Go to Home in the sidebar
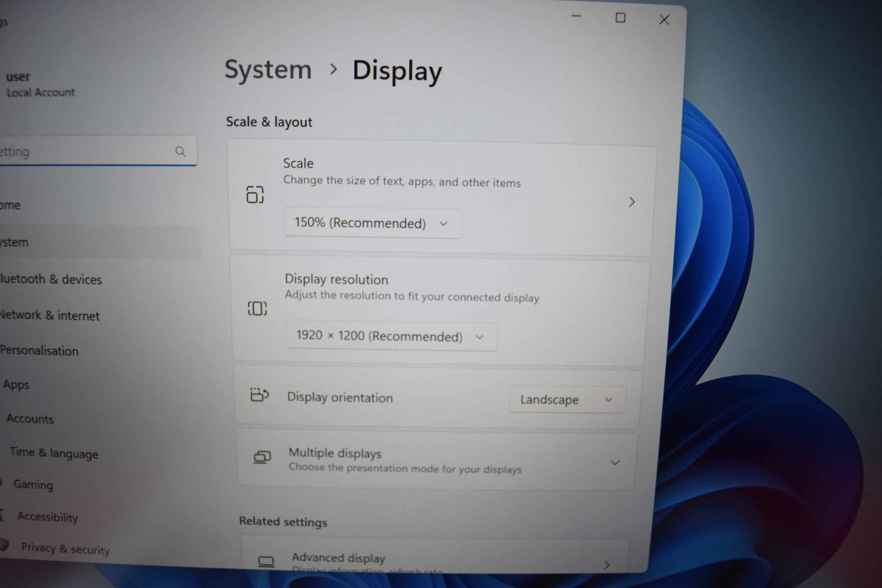The image size is (882, 588). pos(10,205)
